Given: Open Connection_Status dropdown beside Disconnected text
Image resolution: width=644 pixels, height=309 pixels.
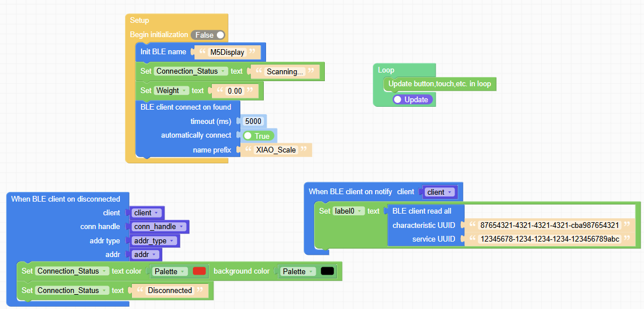Looking at the screenshot, I should (x=73, y=290).
